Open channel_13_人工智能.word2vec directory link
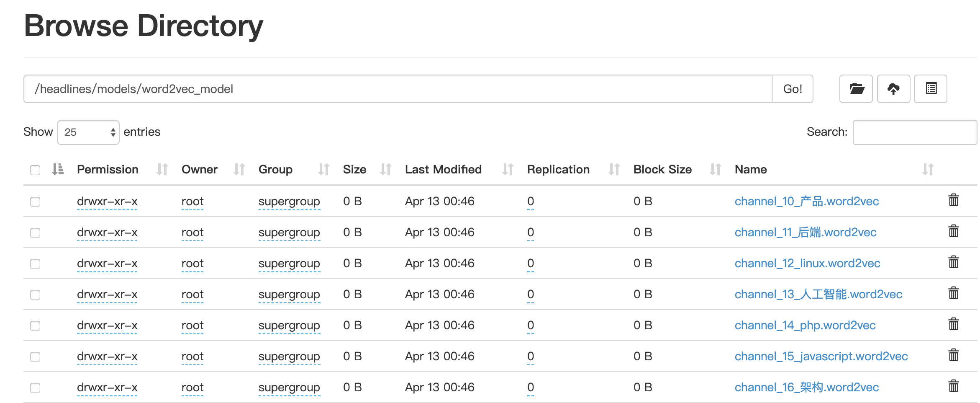The height and width of the screenshot is (403, 980). pos(818,294)
